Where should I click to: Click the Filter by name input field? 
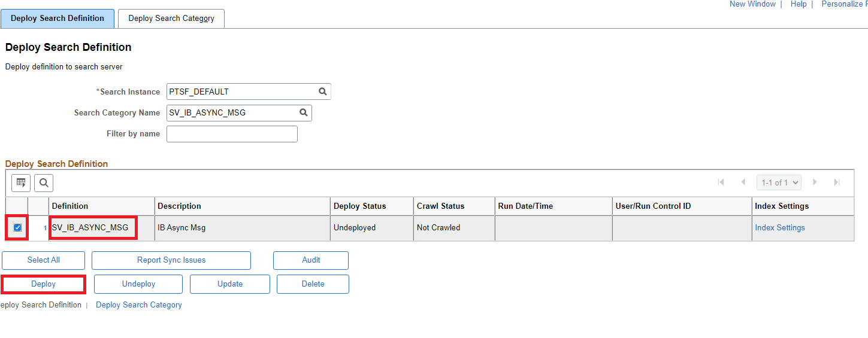click(x=232, y=134)
